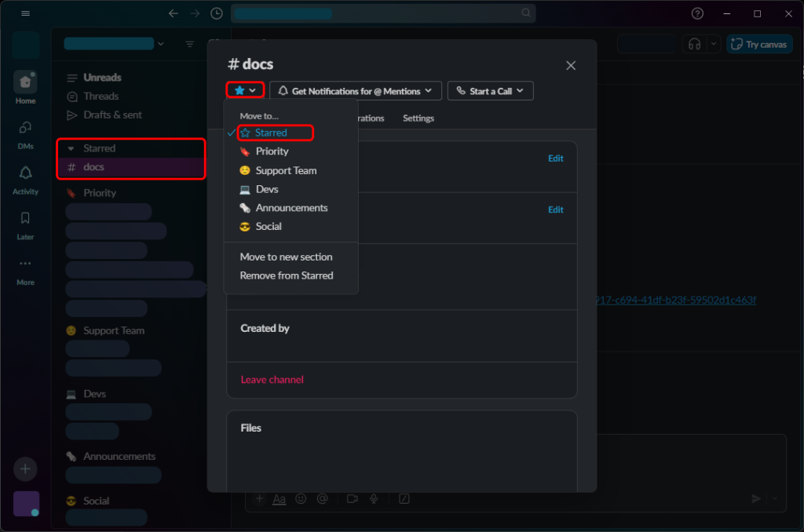804x532 pixels.
Task: Choose Remove from Starred
Action: 287,275
